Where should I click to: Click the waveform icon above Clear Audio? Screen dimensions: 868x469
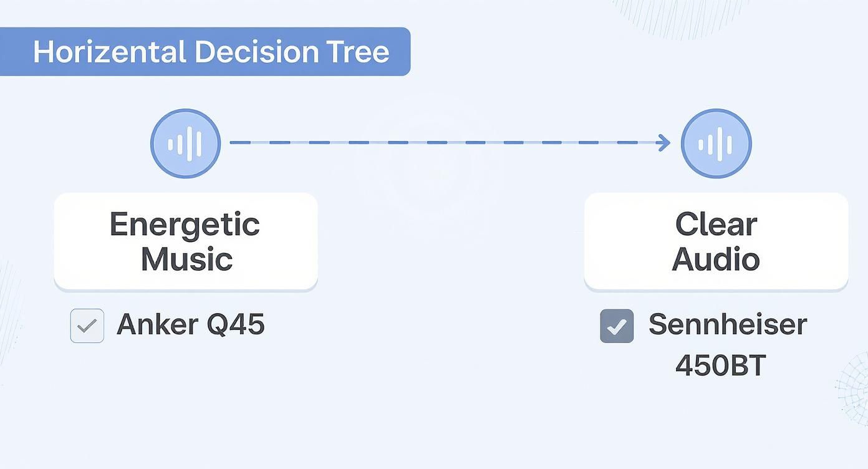click(x=716, y=143)
